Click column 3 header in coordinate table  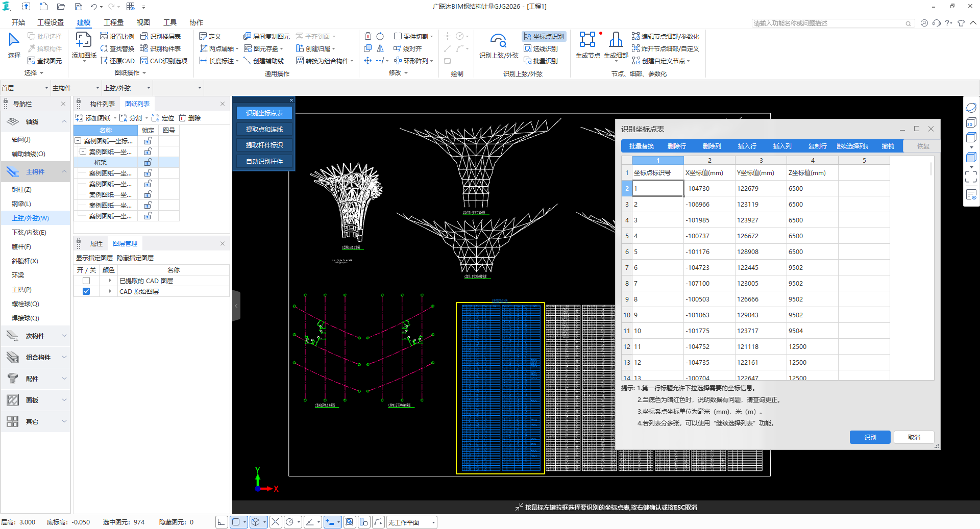click(761, 160)
